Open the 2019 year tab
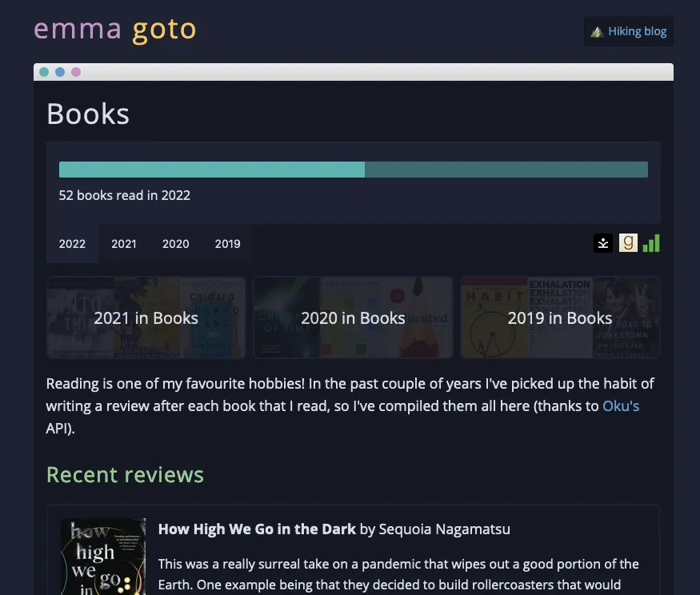This screenshot has height=595, width=700. (227, 244)
